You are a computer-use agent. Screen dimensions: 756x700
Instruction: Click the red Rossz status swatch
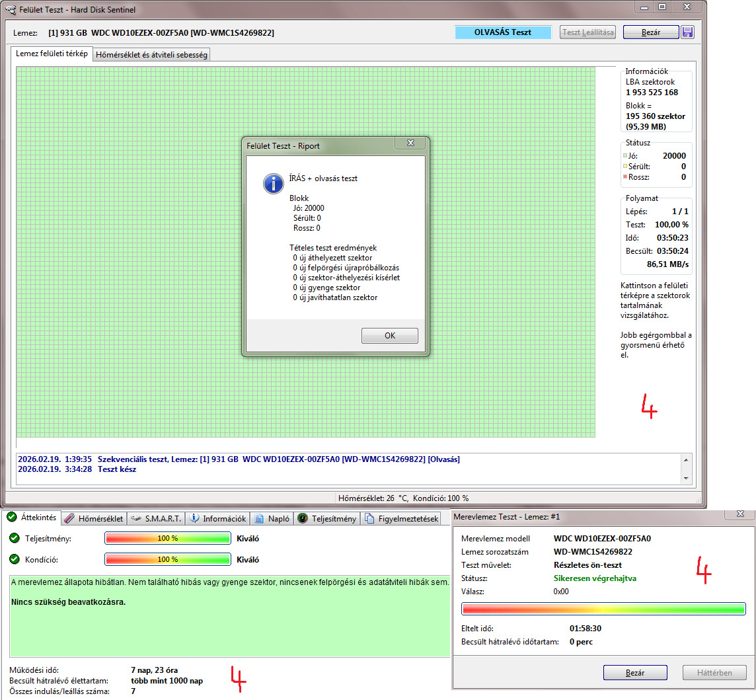click(x=625, y=176)
